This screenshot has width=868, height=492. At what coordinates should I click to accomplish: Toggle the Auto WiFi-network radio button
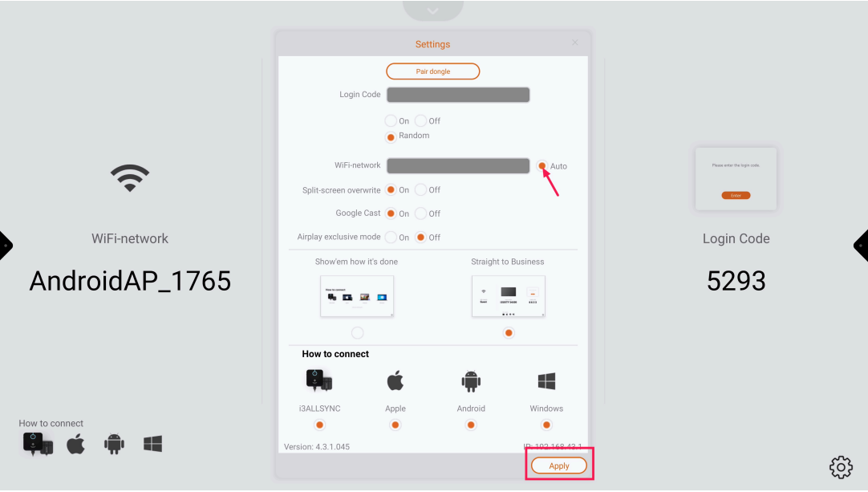[542, 165]
